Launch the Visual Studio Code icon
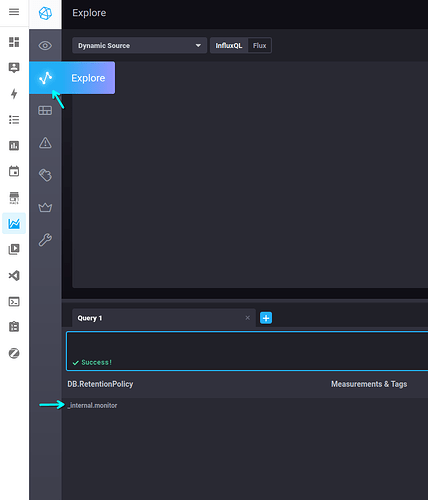Viewport: 428px width, 500px height. click(14, 276)
